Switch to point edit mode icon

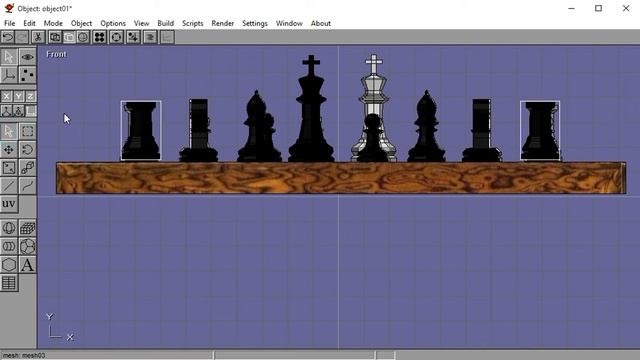coord(27,75)
